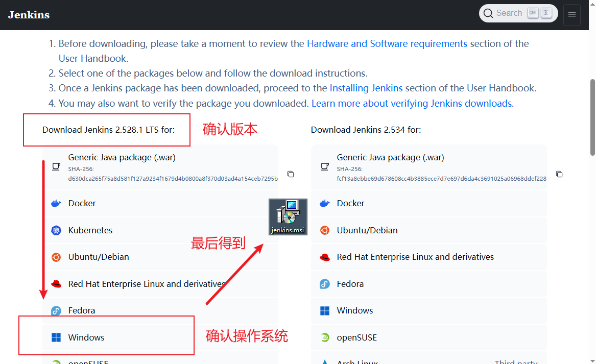Viewport: 596px width, 364px height.
Task: Open Learn more about verifying Jenkins downloads
Action: (413, 103)
